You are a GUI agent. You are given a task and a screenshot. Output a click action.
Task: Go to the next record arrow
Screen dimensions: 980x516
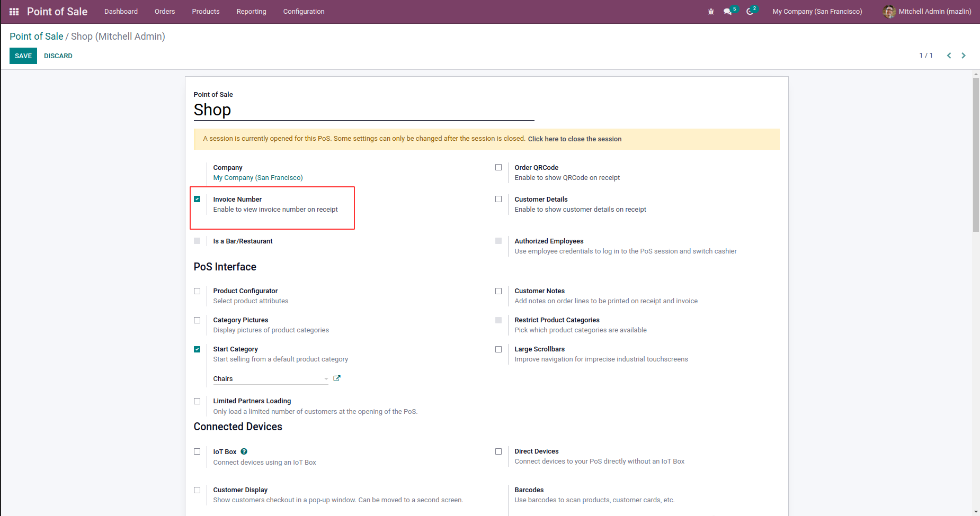[964, 56]
